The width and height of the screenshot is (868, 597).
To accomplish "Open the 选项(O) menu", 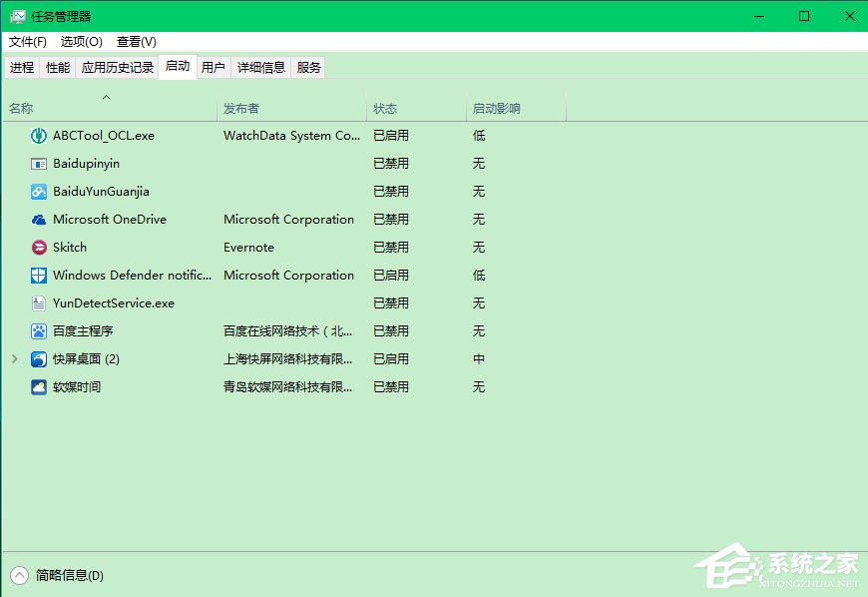I will pyautogui.click(x=81, y=42).
